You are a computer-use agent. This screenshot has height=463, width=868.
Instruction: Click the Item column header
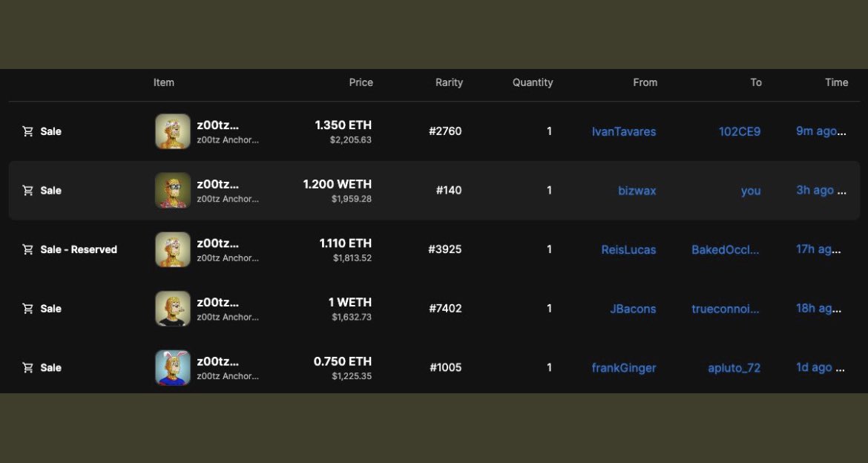pos(164,82)
